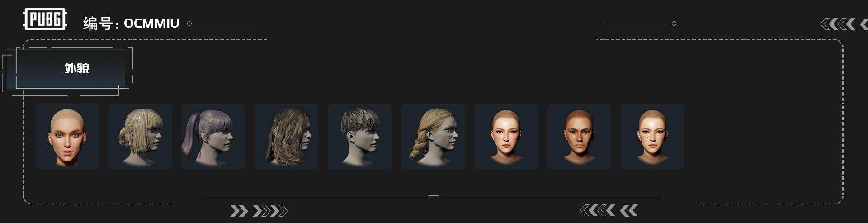Select the face with rosy blush makeup

tap(506, 137)
